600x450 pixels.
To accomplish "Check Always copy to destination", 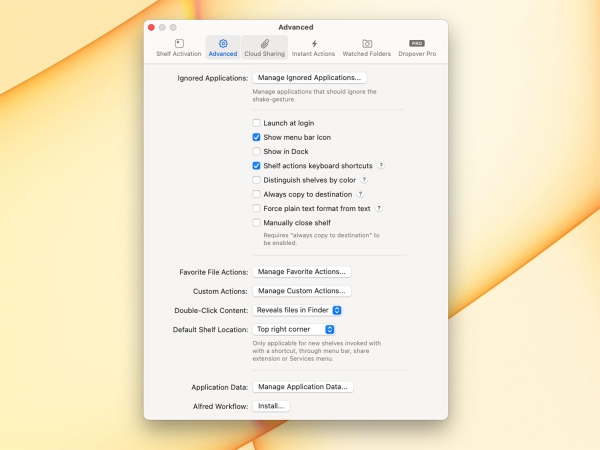I will tap(256, 194).
